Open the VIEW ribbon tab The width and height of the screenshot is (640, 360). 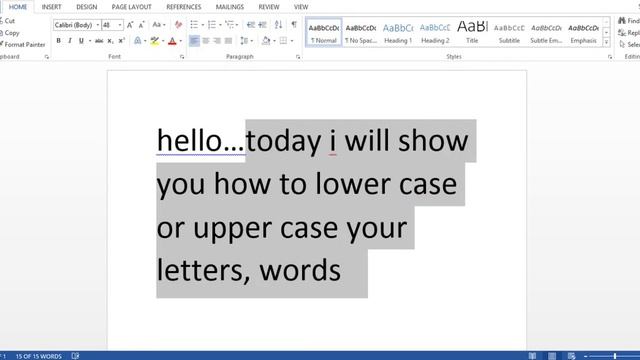click(x=301, y=7)
